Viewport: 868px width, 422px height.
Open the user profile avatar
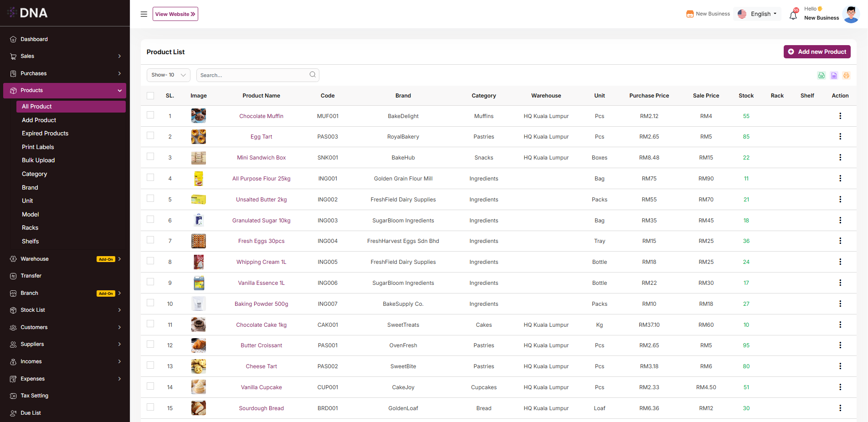pyautogui.click(x=851, y=14)
